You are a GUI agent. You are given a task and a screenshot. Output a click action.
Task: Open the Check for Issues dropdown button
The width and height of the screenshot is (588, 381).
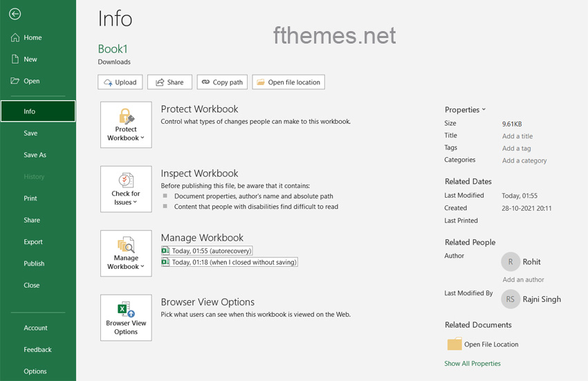click(x=126, y=189)
